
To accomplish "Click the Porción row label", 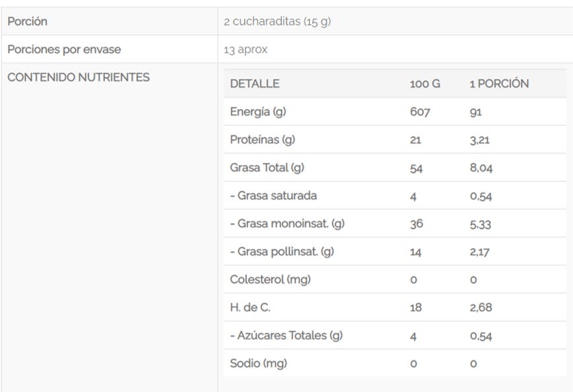I will click(x=27, y=21).
